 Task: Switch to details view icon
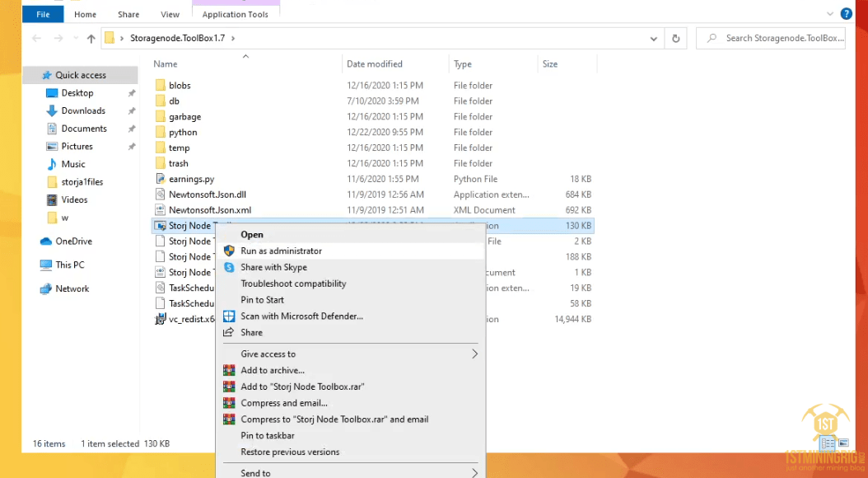[828, 443]
